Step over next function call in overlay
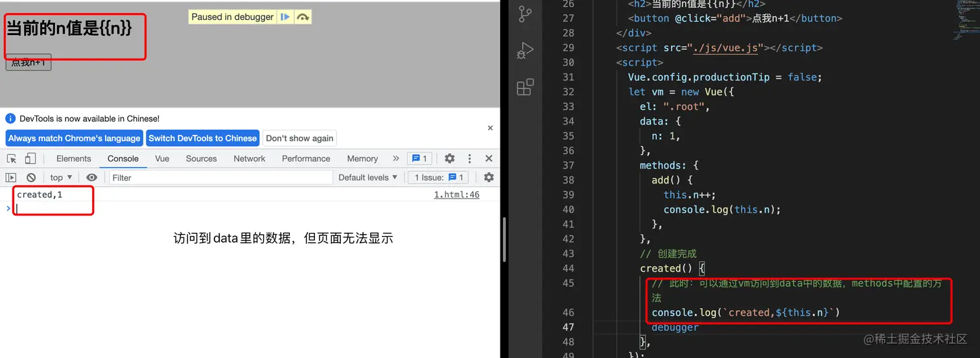This screenshot has height=358, width=980. coord(303,17)
